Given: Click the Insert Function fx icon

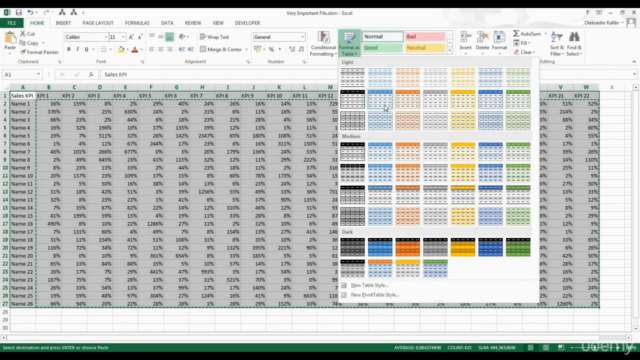Looking at the screenshot, I should 91,75.
